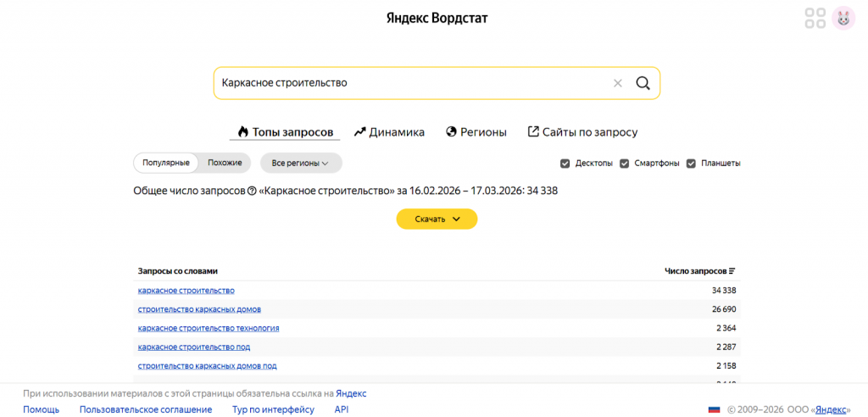Click the Russian flag language icon
Screen dimensions: 868x417
tap(714, 410)
